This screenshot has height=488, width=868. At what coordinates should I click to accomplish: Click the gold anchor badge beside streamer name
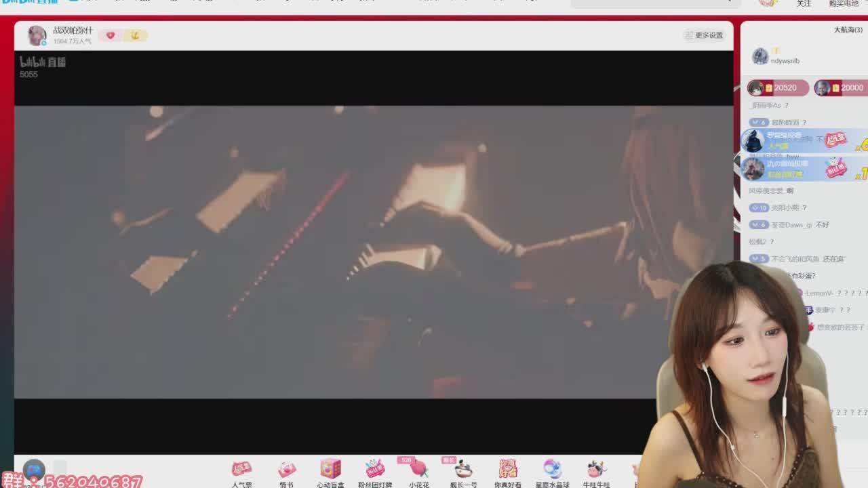point(135,35)
